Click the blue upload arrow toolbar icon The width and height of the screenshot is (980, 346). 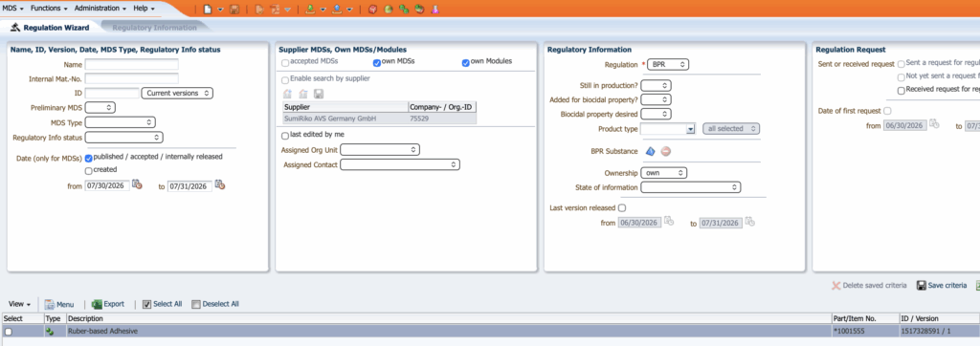click(338, 10)
